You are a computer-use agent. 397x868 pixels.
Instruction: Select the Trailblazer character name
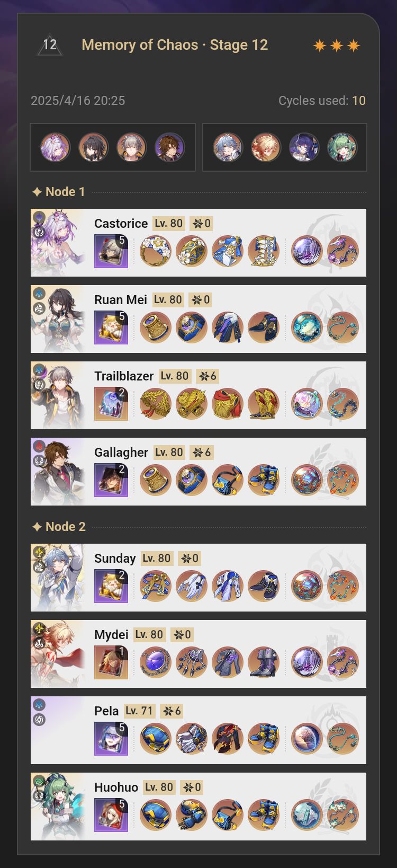pos(124,376)
